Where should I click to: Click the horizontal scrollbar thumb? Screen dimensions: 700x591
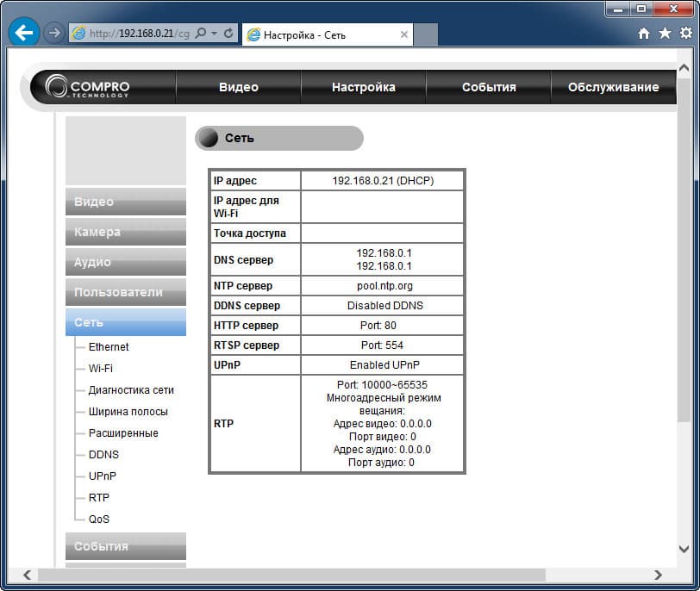[291, 575]
